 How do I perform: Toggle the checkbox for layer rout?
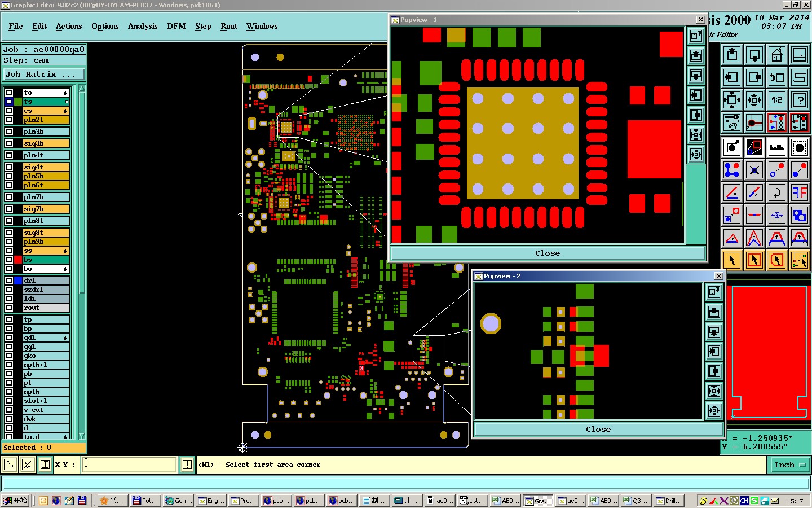pyautogui.click(x=9, y=308)
